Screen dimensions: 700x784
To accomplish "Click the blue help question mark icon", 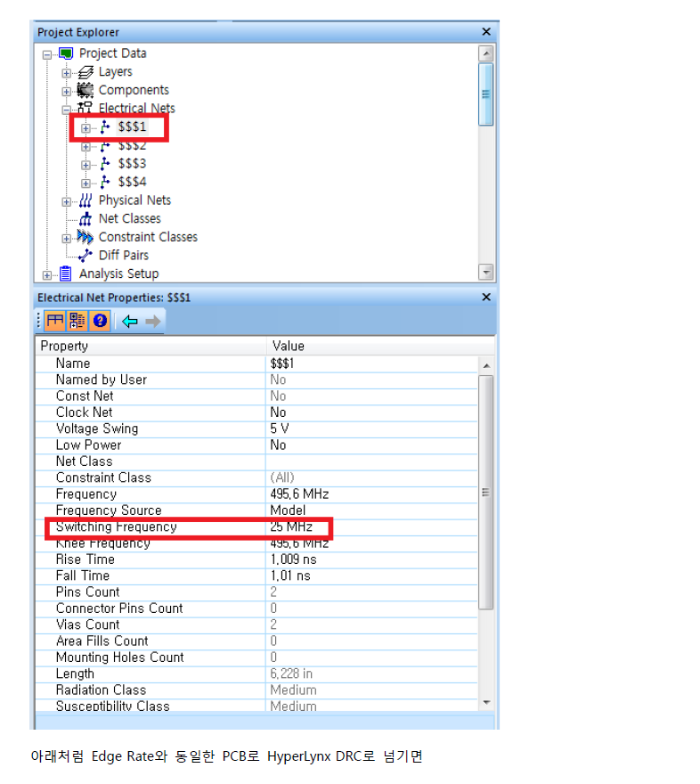I will coord(101,322).
